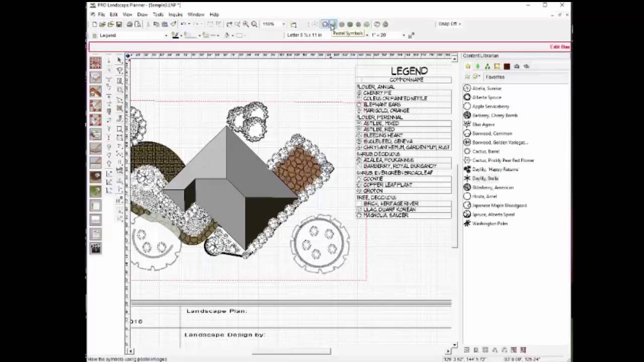Select Cactus, Prickly Pear Red Flower
Viewport: 644px width, 362px height.
[x=503, y=160]
